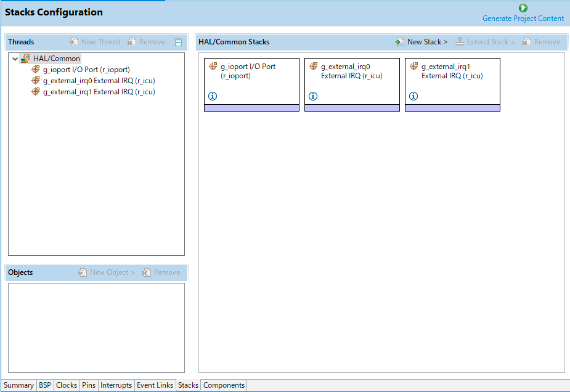The height and width of the screenshot is (392, 570).
Task: Open the Components tab
Action: click(224, 385)
